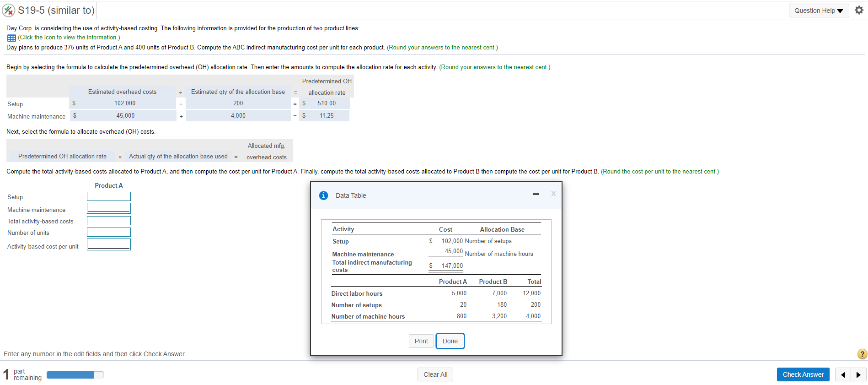868x385 pixels.
Task: Click the Total activity-based costs field
Action: tap(109, 221)
